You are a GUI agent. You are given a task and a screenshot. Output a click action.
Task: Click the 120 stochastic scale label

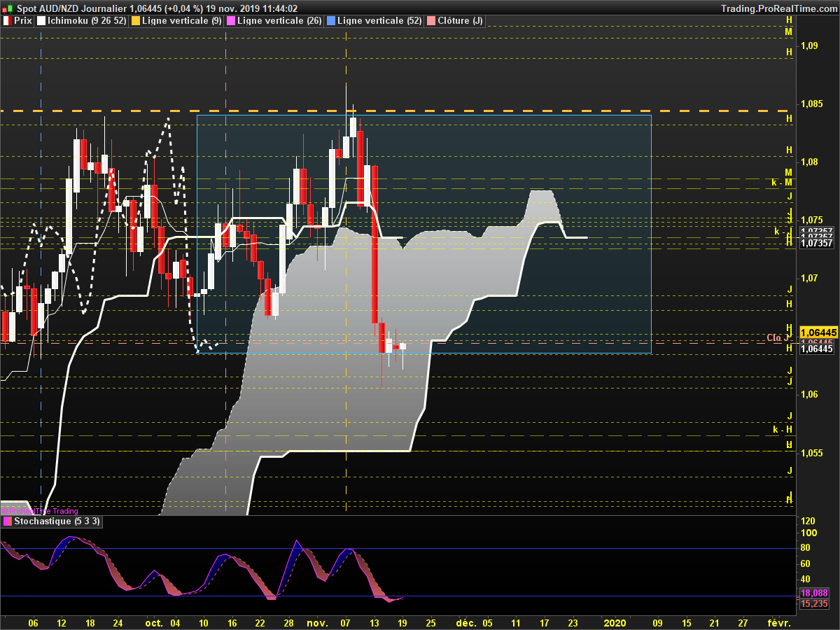[x=808, y=521]
